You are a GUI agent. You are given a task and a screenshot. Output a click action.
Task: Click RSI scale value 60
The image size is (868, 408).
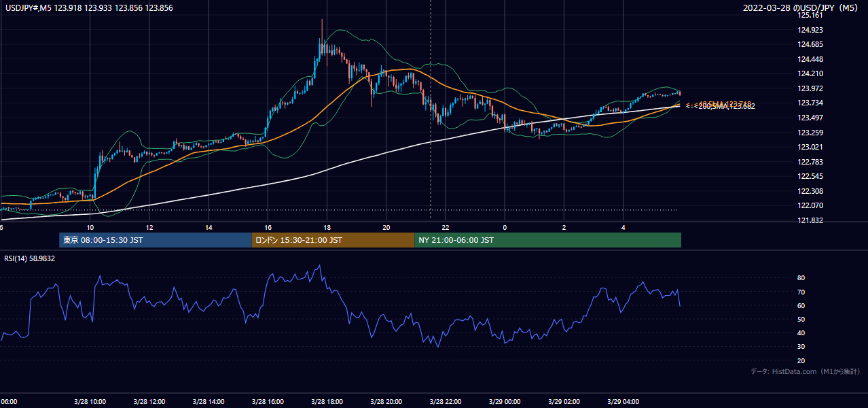(801, 306)
